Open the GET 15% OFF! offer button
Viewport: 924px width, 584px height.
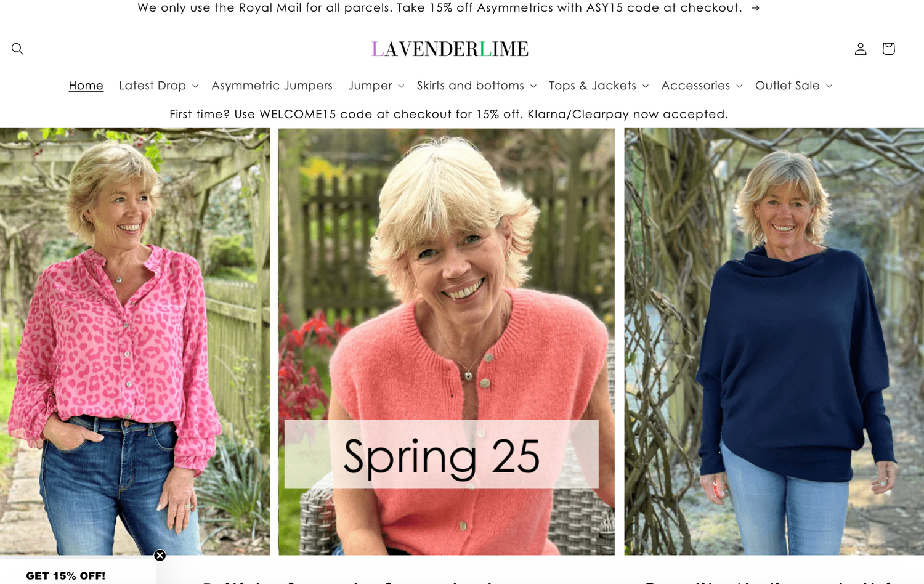tap(65, 575)
